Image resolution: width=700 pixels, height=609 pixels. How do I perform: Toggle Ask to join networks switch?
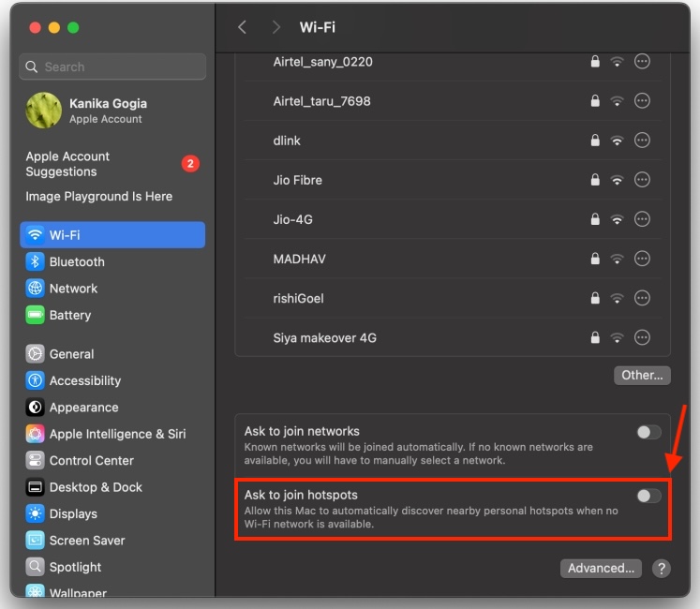(648, 432)
